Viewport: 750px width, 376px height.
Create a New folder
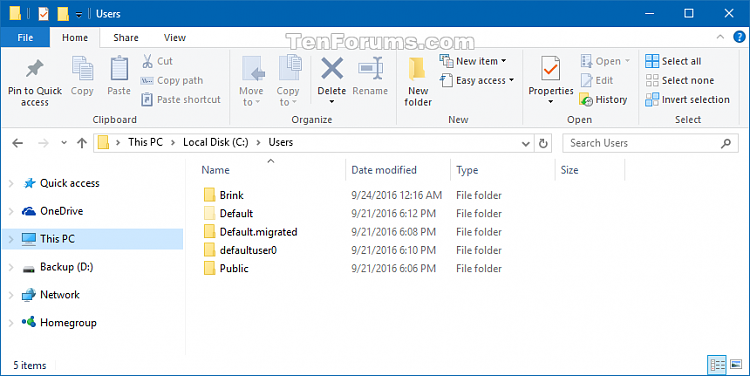418,81
